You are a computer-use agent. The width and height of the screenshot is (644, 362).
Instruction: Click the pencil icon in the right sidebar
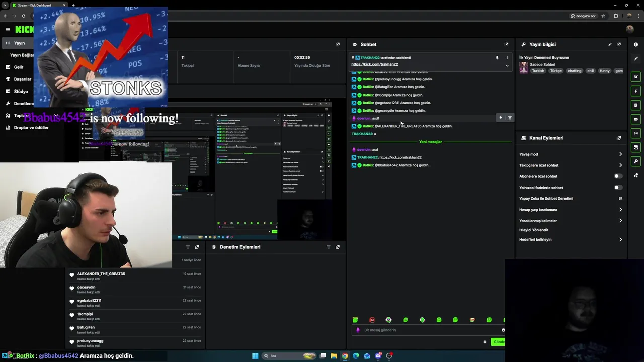coord(636,59)
